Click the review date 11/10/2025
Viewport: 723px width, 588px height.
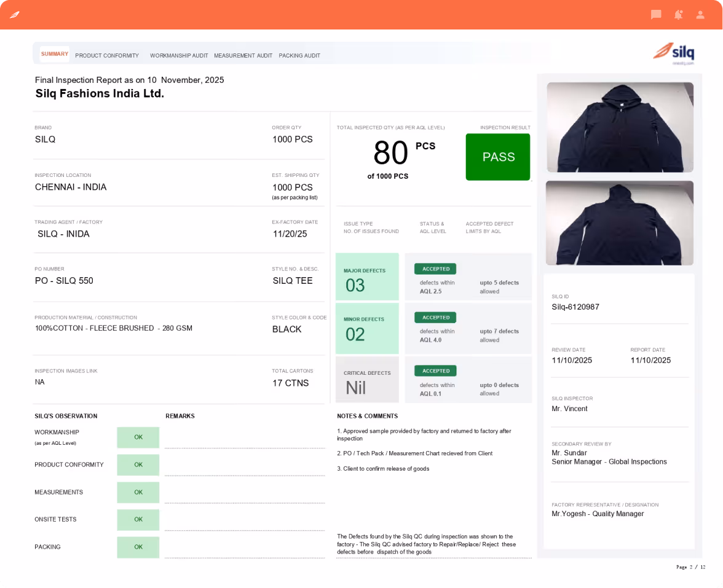tap(572, 360)
